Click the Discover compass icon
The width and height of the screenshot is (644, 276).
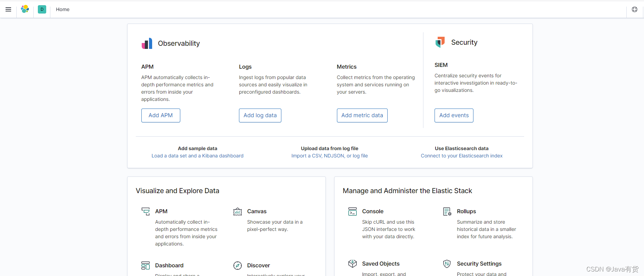(x=238, y=266)
